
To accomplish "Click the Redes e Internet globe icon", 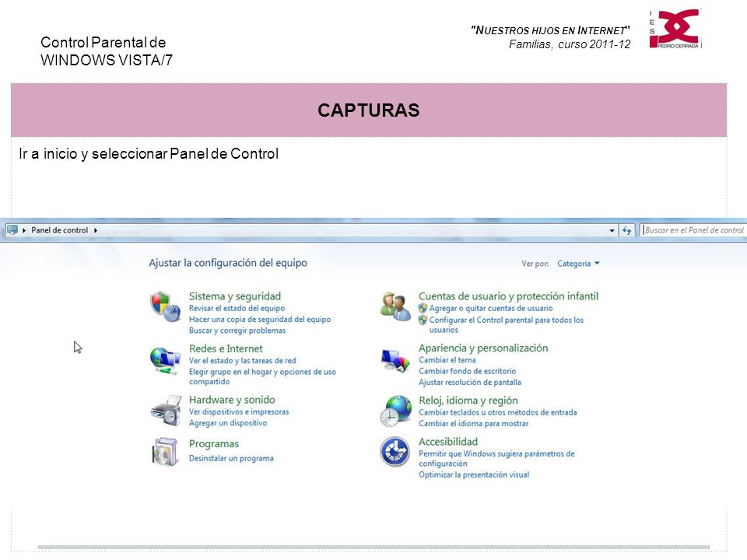I will tap(165, 360).
